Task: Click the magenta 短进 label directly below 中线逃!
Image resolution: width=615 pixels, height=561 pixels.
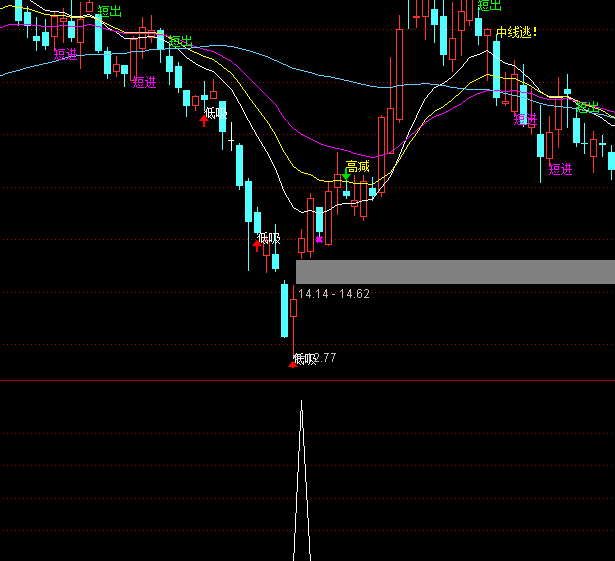Action: pos(525,120)
